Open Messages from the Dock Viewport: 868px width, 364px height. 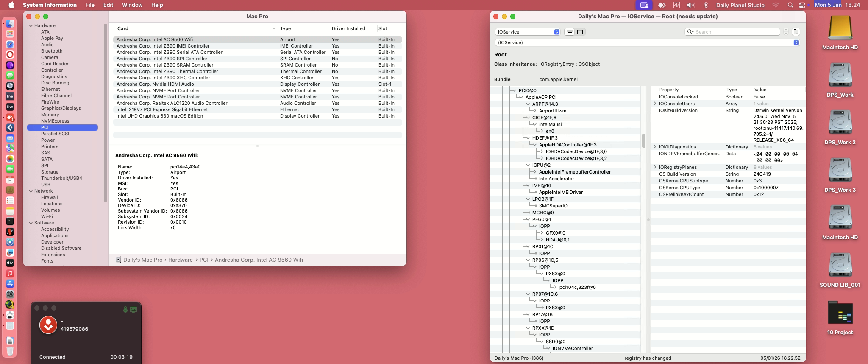pos(10,76)
